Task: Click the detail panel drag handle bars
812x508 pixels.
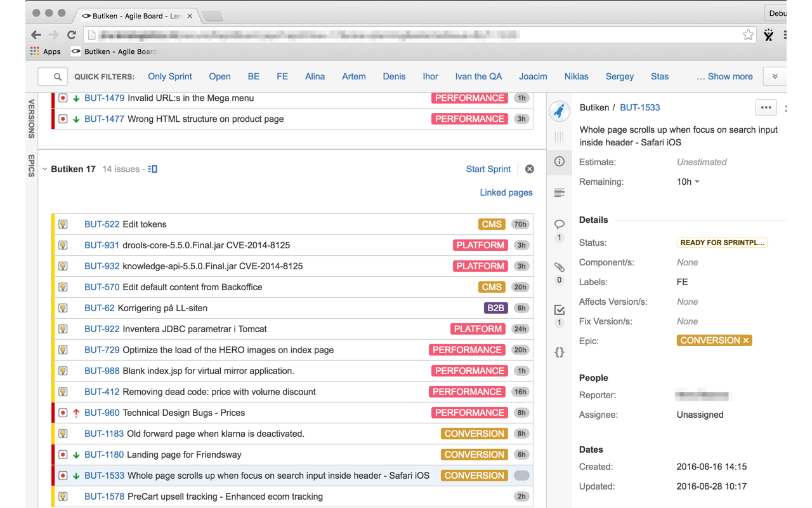Action: (x=559, y=137)
